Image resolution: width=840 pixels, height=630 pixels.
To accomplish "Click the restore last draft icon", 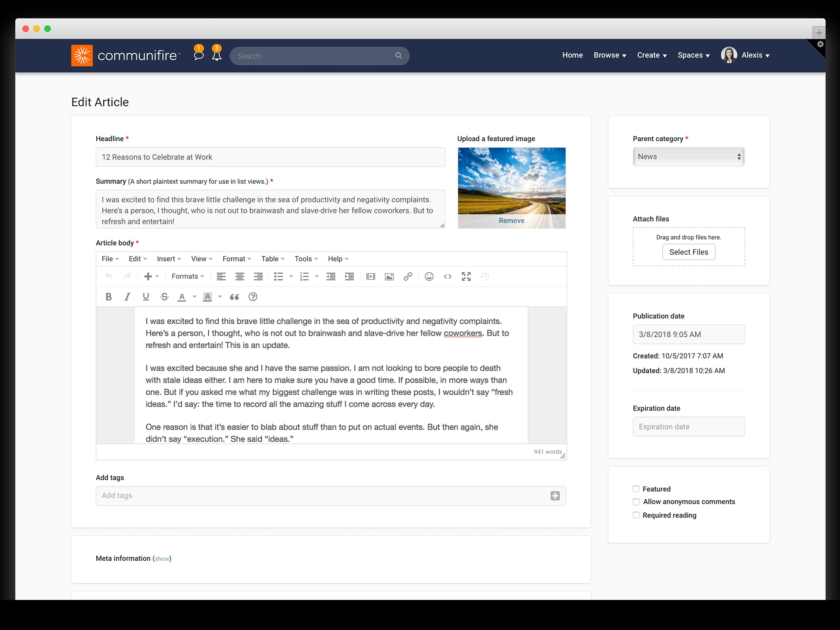I will (x=485, y=276).
